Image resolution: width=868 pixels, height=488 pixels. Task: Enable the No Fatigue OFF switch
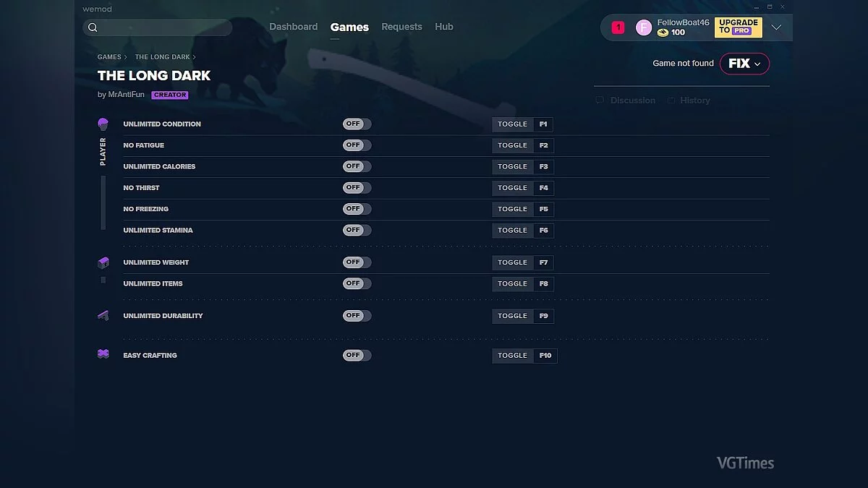point(357,145)
